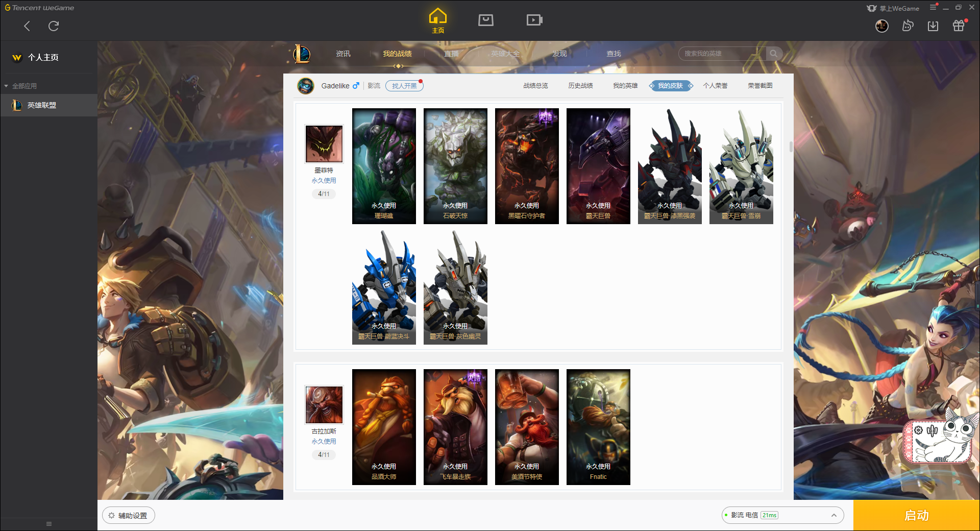Open the 品酒大师 skin card
The image size is (980, 531).
point(384,427)
